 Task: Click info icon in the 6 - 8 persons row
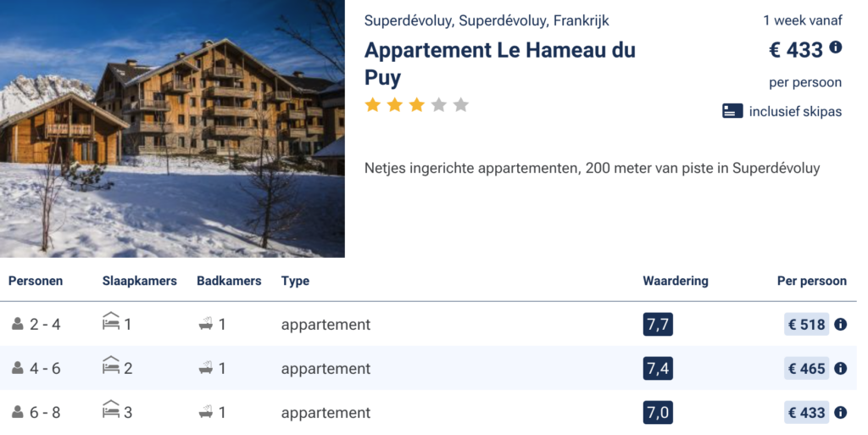(x=840, y=412)
